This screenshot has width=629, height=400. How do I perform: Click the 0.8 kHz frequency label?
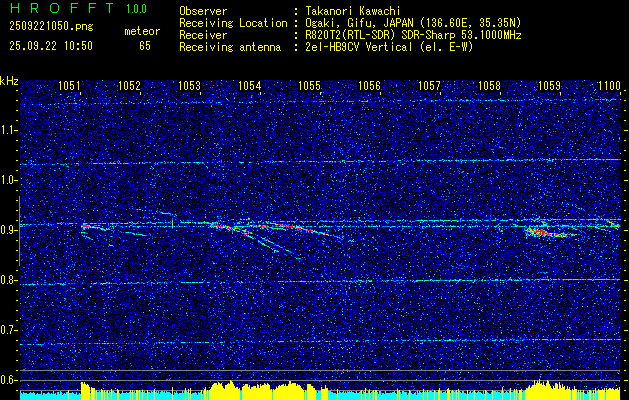click(8, 280)
